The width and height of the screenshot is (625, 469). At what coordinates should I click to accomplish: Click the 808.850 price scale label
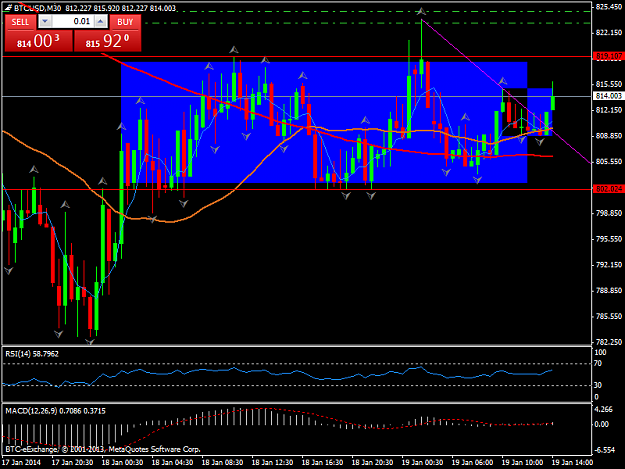pos(608,136)
